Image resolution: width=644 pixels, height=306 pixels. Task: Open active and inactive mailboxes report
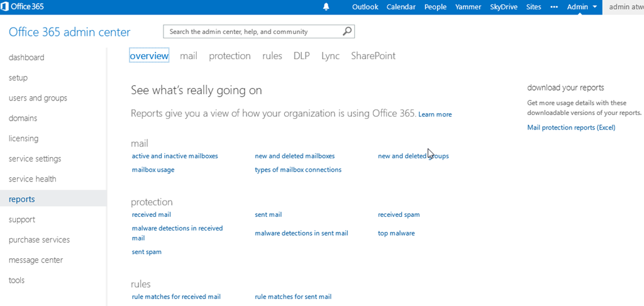click(x=175, y=156)
